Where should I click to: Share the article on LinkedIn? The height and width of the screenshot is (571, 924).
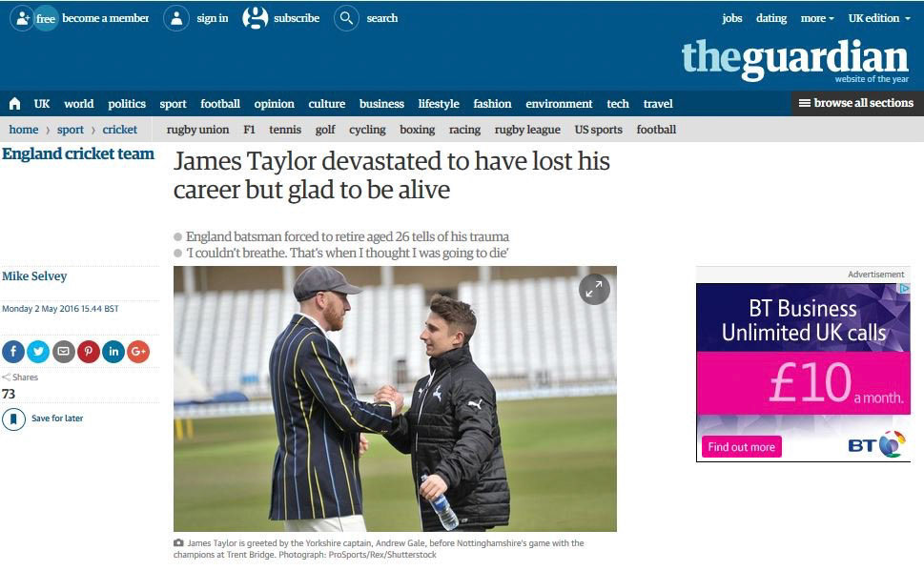[x=113, y=352]
